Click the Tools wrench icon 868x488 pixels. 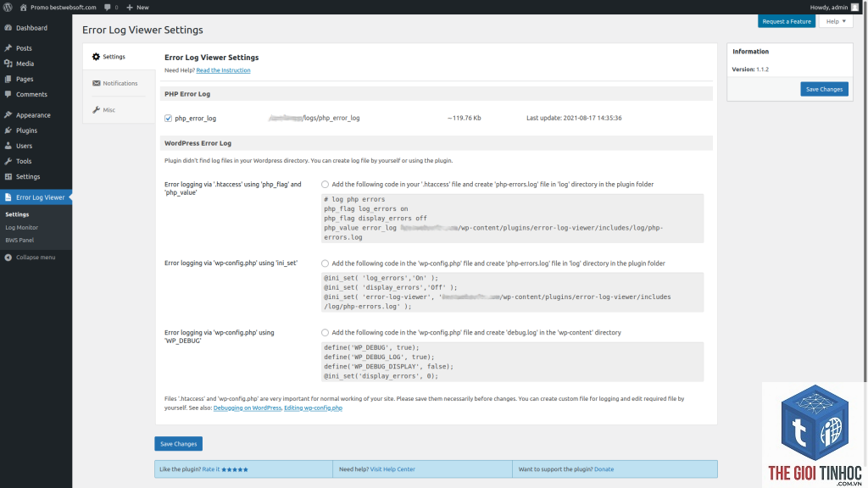(8, 162)
